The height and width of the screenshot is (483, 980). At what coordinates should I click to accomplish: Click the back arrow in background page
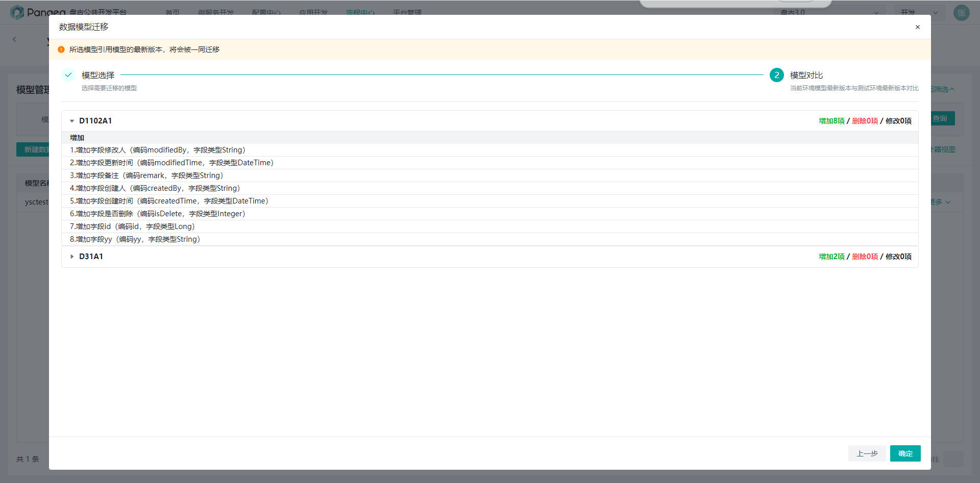coord(14,39)
